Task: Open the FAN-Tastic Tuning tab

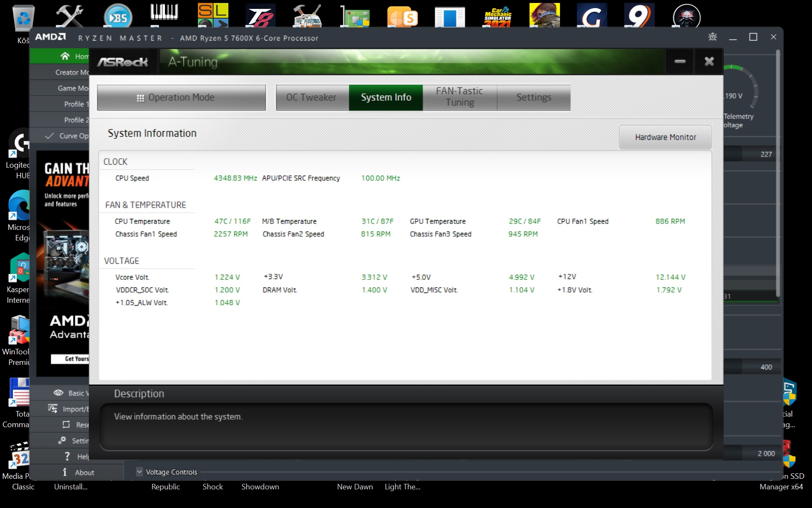Action: tap(459, 97)
